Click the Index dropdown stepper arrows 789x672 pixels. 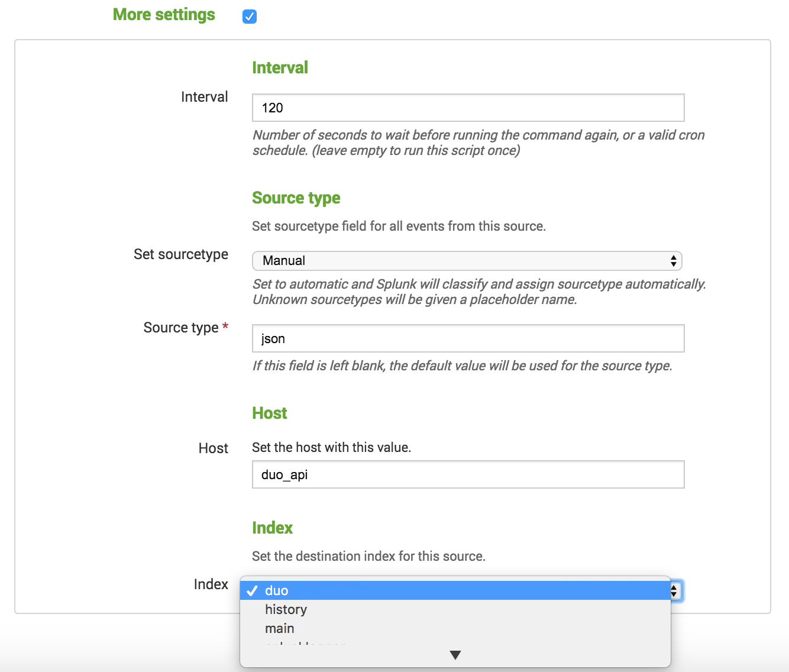[x=673, y=590]
